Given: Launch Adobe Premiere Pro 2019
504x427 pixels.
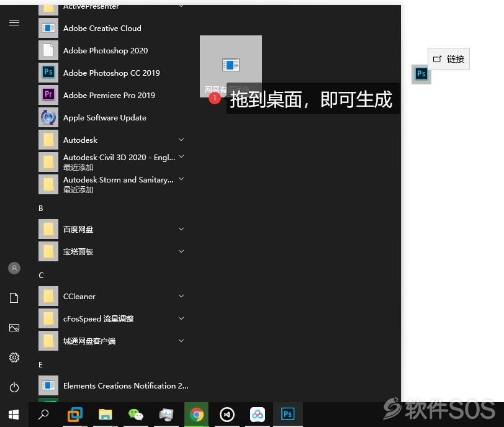Looking at the screenshot, I should click(x=112, y=95).
